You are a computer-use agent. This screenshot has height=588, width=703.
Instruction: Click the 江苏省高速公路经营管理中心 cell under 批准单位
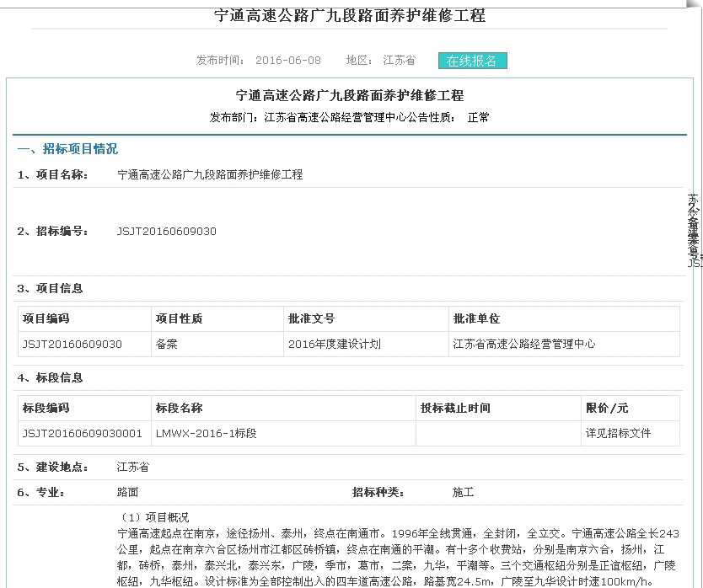(565, 345)
